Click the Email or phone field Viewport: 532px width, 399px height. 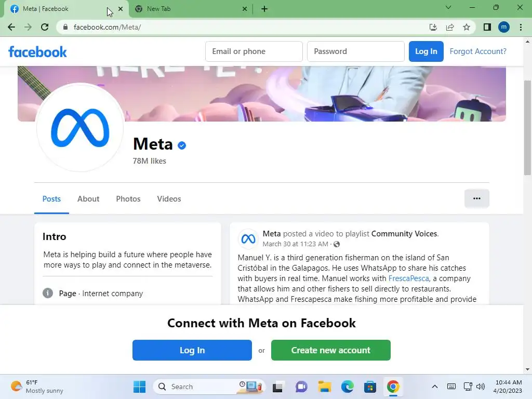coord(254,51)
